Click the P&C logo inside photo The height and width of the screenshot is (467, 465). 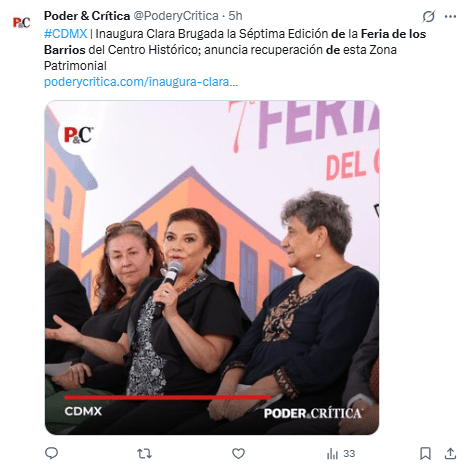(79, 135)
